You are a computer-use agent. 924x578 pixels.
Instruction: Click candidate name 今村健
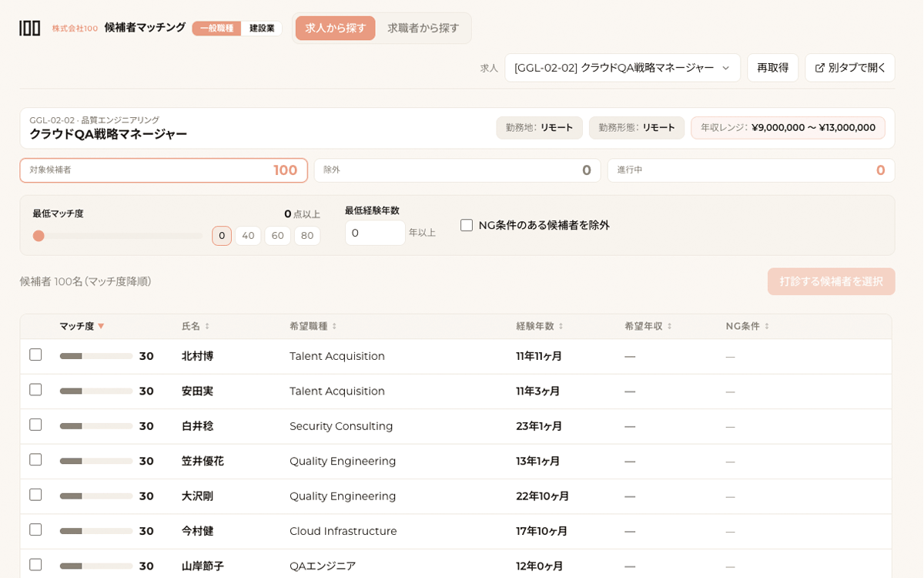197,531
